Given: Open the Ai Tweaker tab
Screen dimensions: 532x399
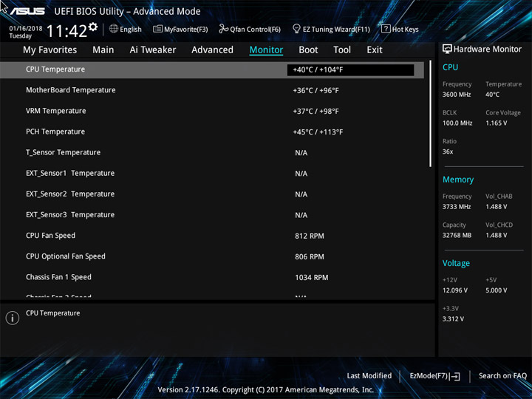Looking at the screenshot, I should pos(153,50).
